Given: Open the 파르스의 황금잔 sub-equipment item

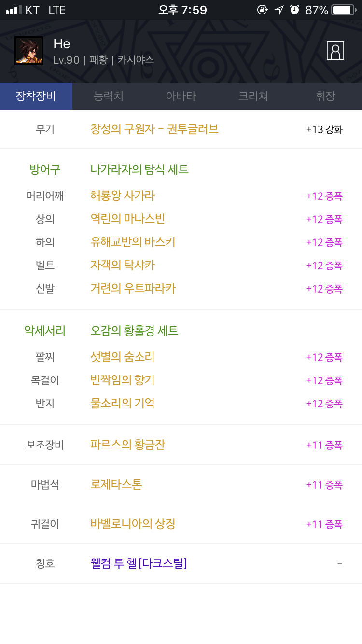Looking at the screenshot, I should click(x=127, y=445).
